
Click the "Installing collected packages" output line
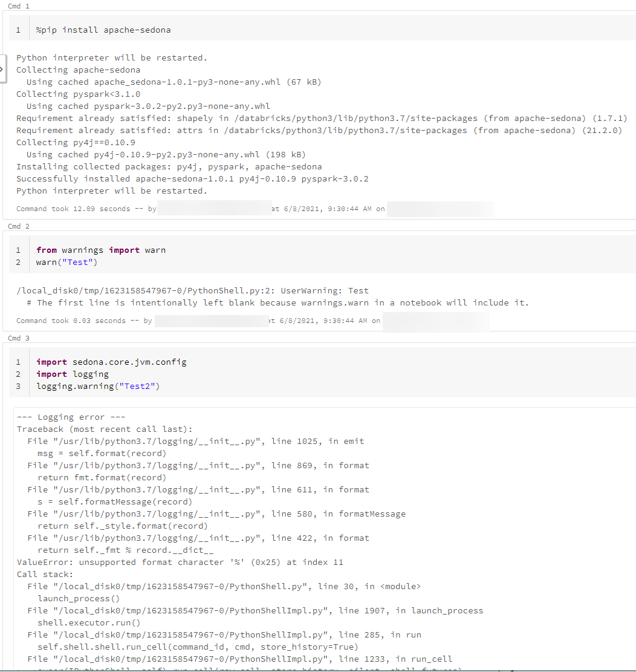169,167
